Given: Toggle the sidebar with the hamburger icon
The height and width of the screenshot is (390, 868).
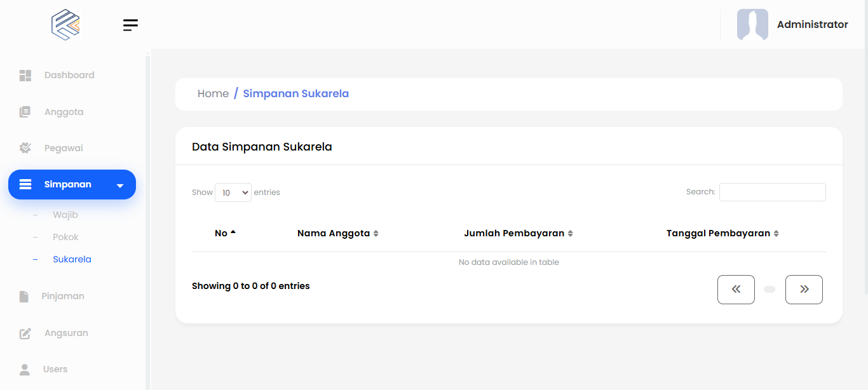Looking at the screenshot, I should click(x=130, y=25).
